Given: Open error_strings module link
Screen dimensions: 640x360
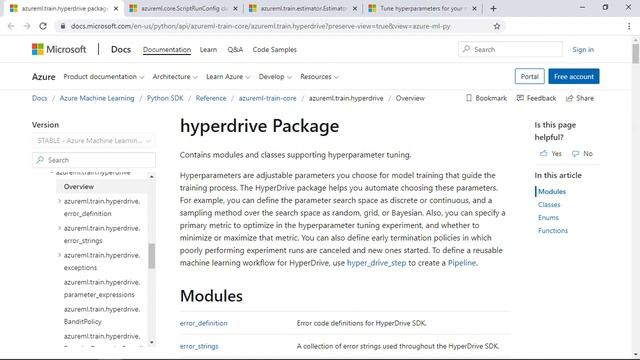Looking at the screenshot, I should [x=199, y=346].
